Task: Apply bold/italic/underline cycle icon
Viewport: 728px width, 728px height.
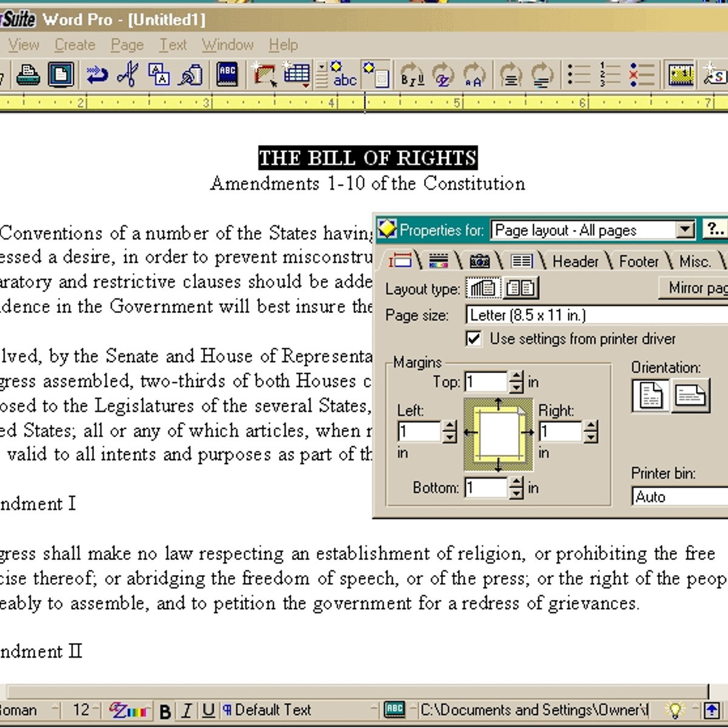Action: pos(411,75)
